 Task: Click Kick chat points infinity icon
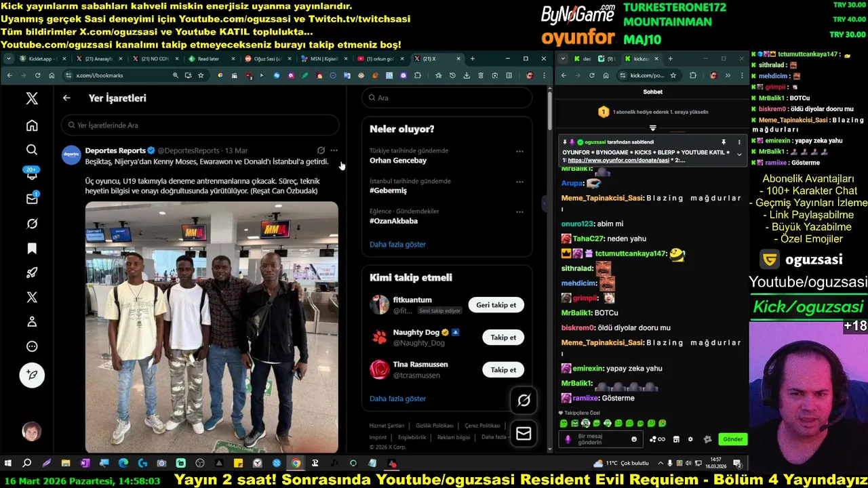[x=657, y=439]
